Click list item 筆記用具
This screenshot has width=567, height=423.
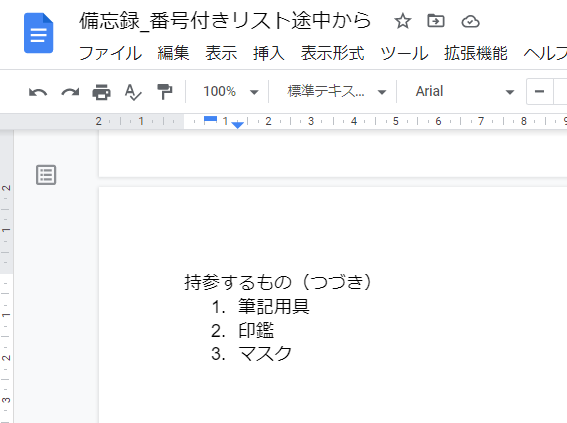pos(273,306)
